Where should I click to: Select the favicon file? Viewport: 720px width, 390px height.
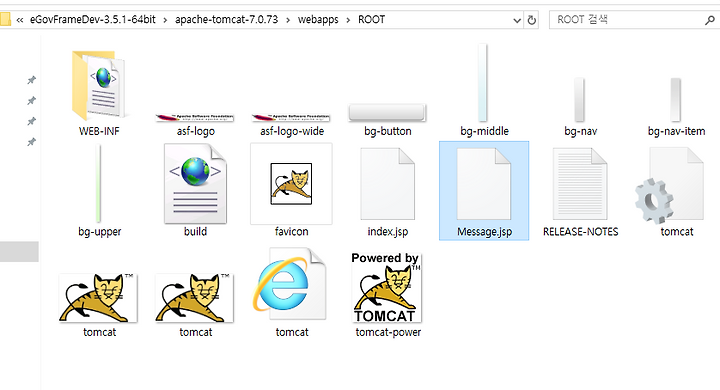[x=292, y=190]
